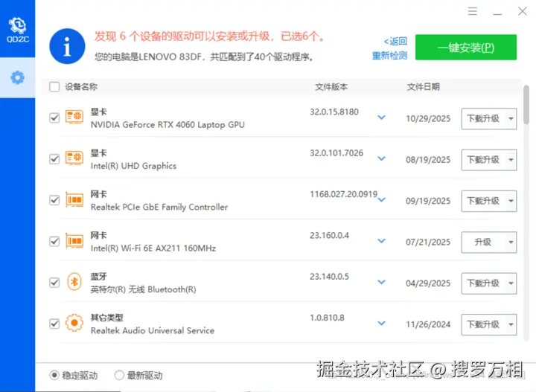Expand version list for 1168.027.20.0919
Viewport: 536px width, 392px height.
(381, 200)
